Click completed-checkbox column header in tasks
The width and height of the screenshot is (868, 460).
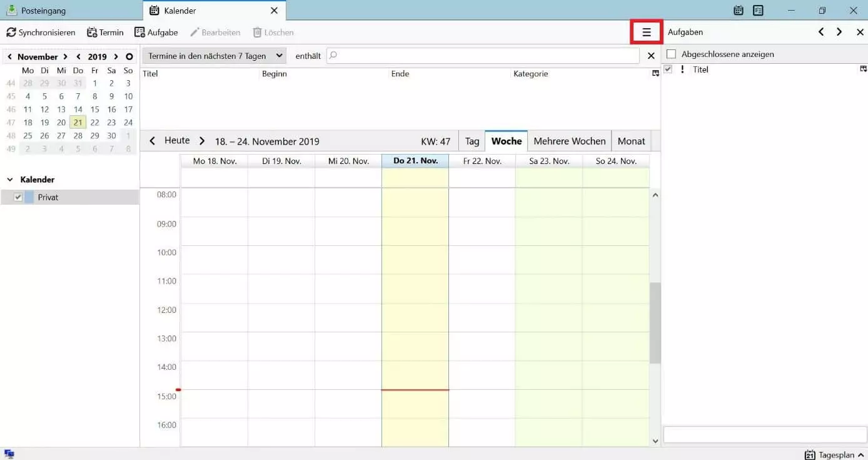pyautogui.click(x=668, y=69)
